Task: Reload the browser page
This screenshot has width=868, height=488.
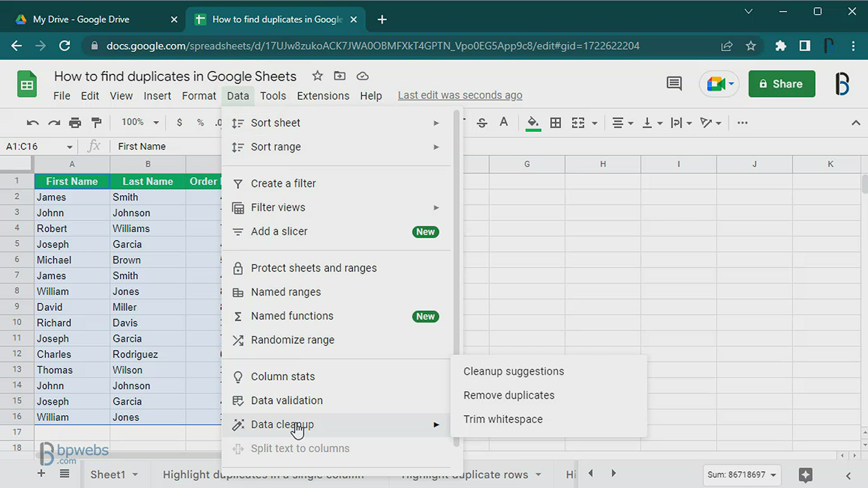Action: coord(65,46)
